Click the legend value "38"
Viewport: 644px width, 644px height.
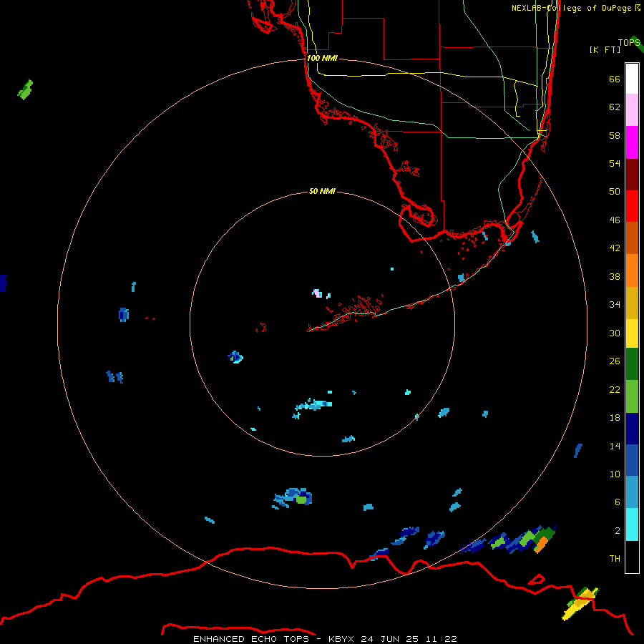(615, 276)
